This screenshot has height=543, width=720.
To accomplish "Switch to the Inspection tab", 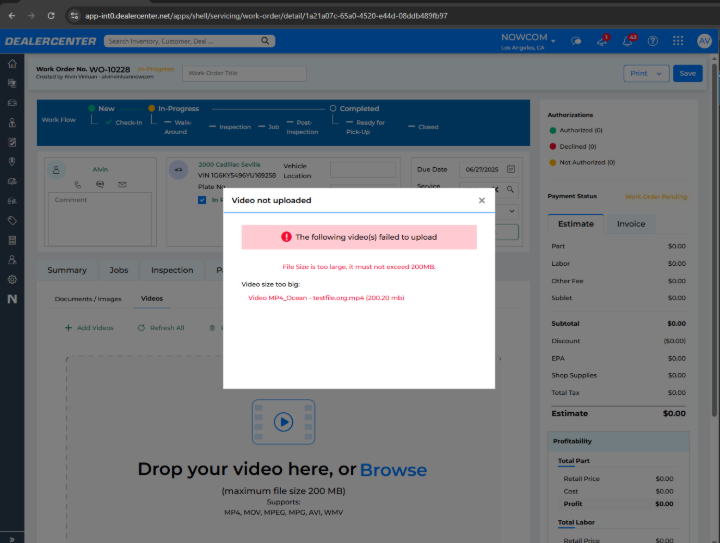I will tap(172, 270).
